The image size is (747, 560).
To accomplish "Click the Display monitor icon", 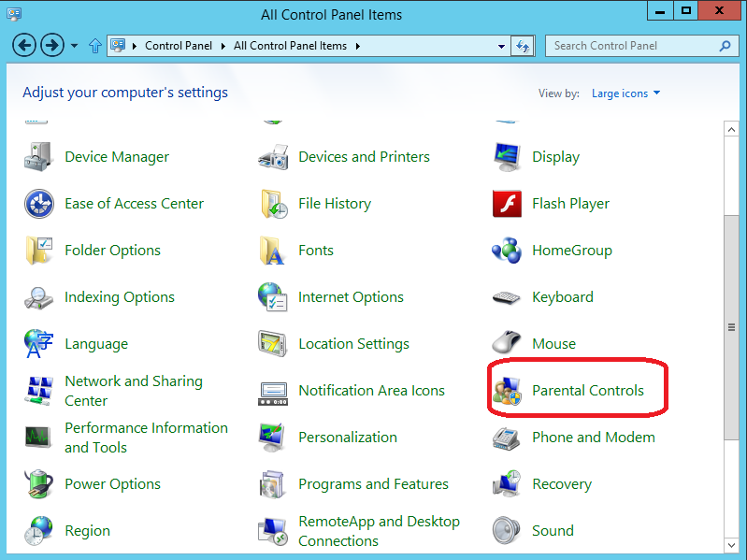I will [x=507, y=157].
